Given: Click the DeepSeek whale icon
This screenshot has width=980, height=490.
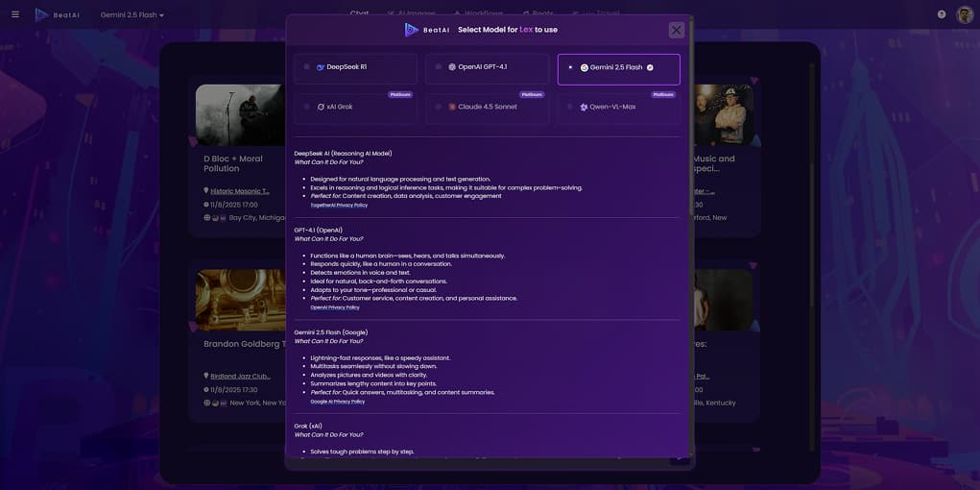Looking at the screenshot, I should pyautogui.click(x=321, y=67).
